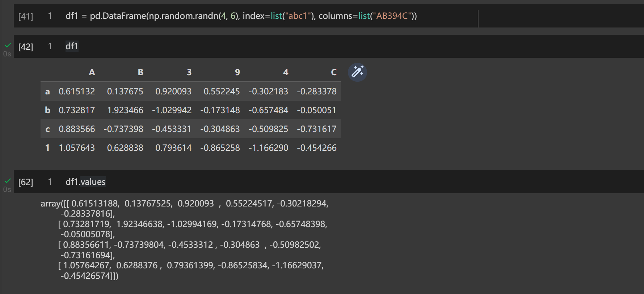644x294 pixels.
Task: Click table value 0.628838
Action: click(125, 148)
